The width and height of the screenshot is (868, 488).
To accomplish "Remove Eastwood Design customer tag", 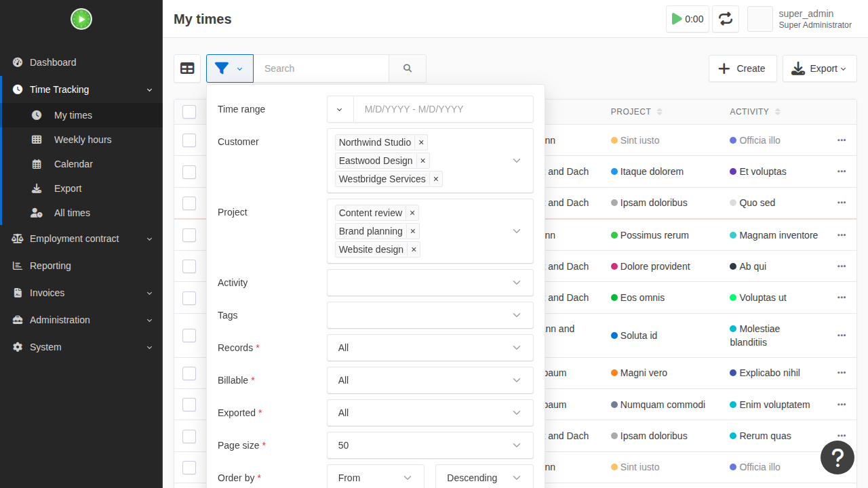I will coord(423,161).
